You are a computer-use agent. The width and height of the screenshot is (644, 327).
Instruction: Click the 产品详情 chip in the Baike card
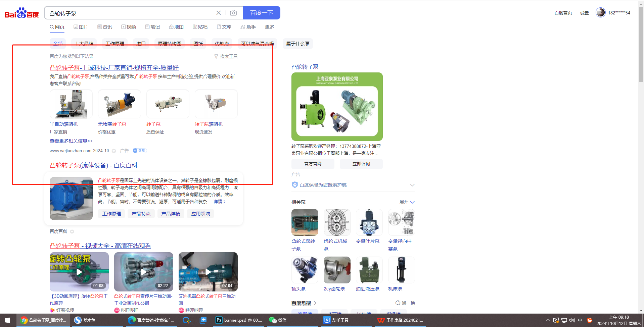tap(171, 214)
